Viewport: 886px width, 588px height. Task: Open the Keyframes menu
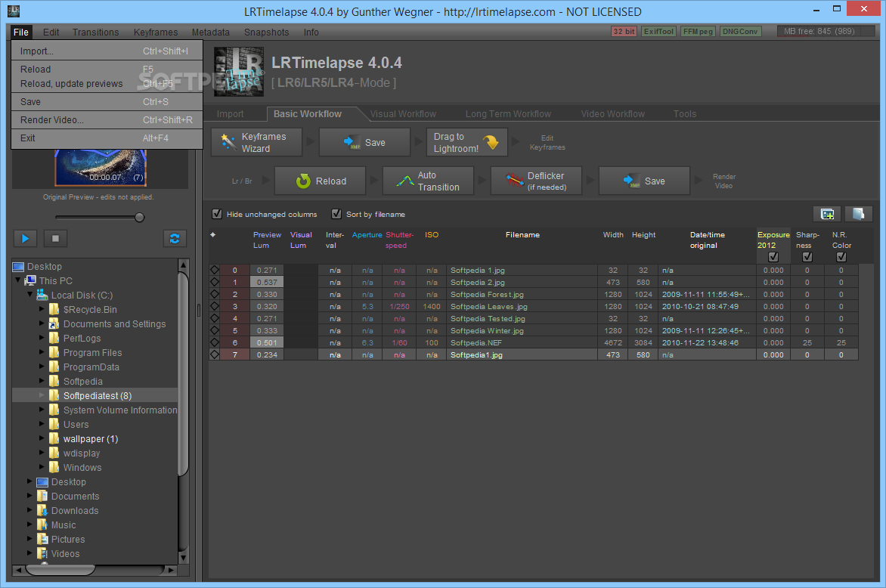coord(156,32)
